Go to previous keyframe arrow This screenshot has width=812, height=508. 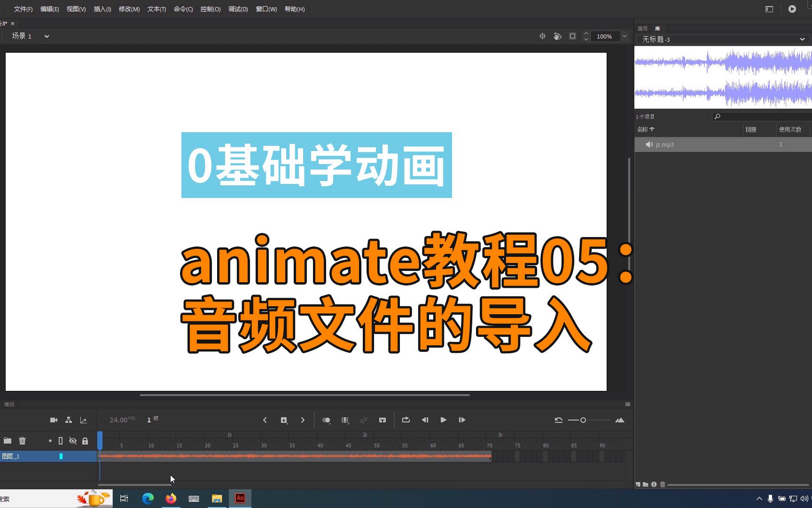[265, 420]
